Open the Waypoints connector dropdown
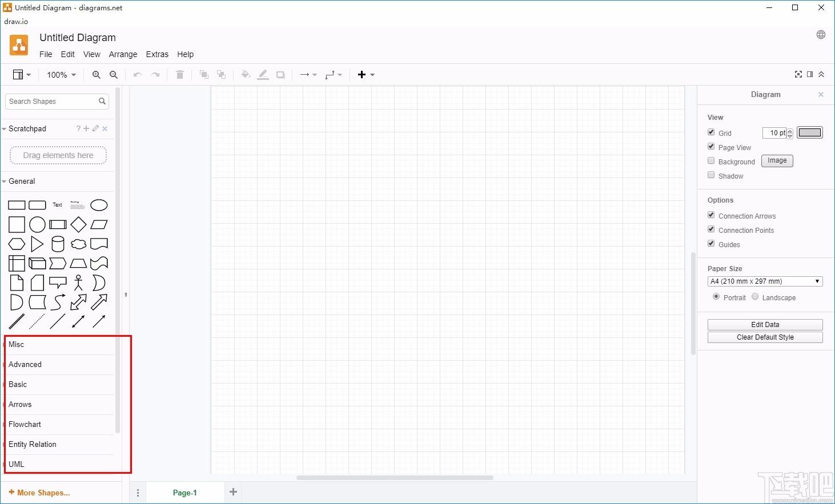The width and height of the screenshot is (835, 504). tap(334, 75)
